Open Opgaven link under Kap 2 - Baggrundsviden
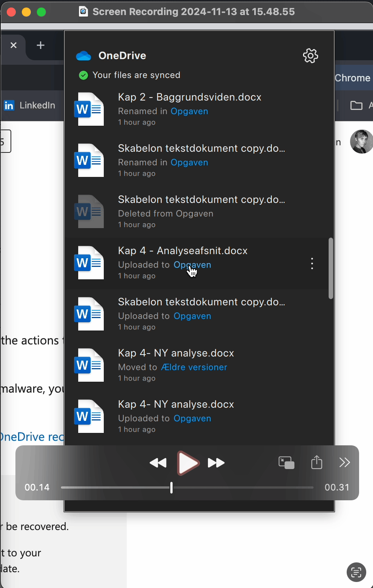 click(x=190, y=111)
